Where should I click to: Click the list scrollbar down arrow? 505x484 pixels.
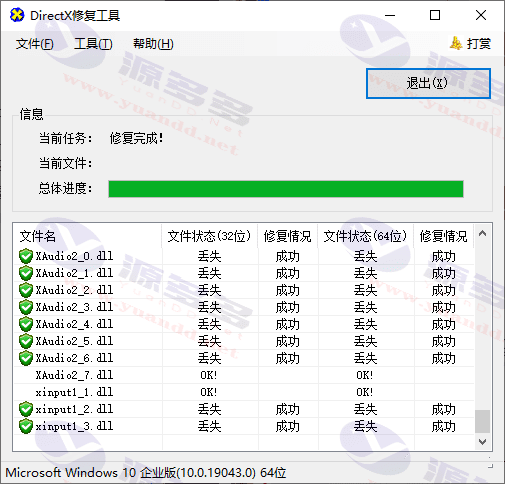click(x=482, y=442)
